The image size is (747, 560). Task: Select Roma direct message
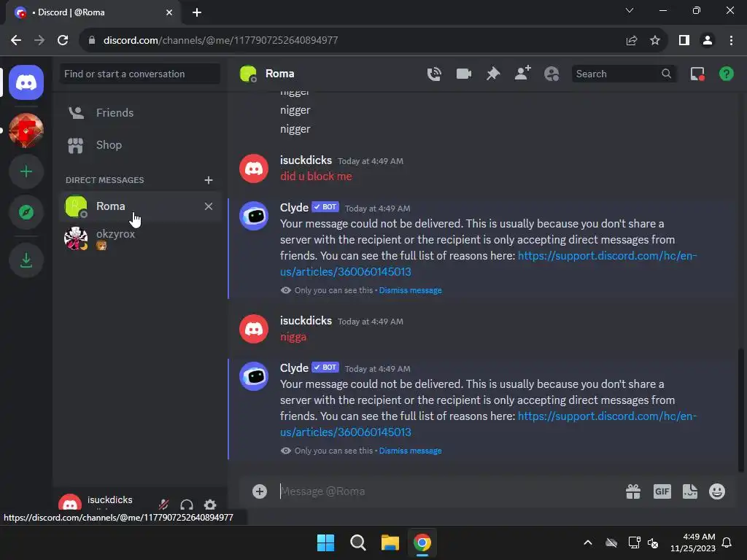tap(140, 206)
